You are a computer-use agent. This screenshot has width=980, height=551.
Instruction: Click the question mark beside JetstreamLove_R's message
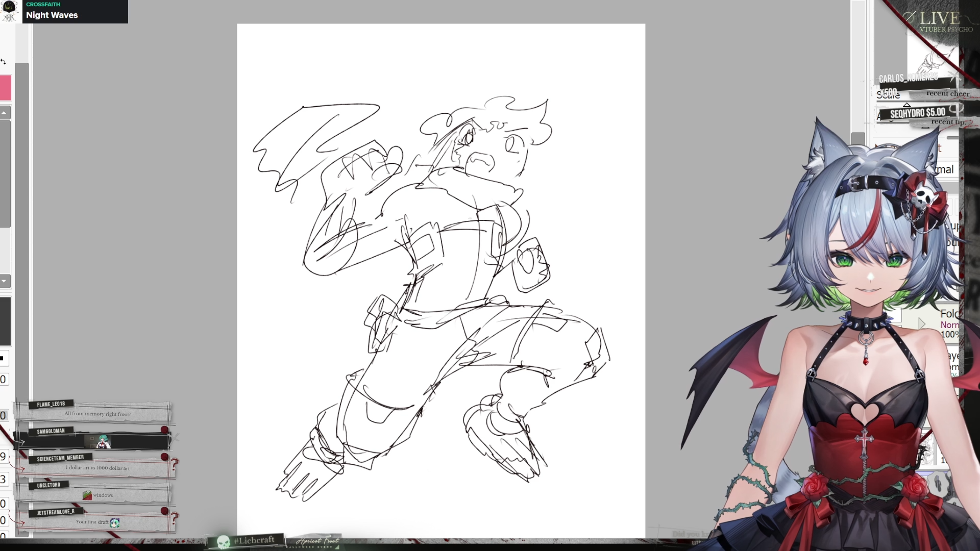[175, 518]
